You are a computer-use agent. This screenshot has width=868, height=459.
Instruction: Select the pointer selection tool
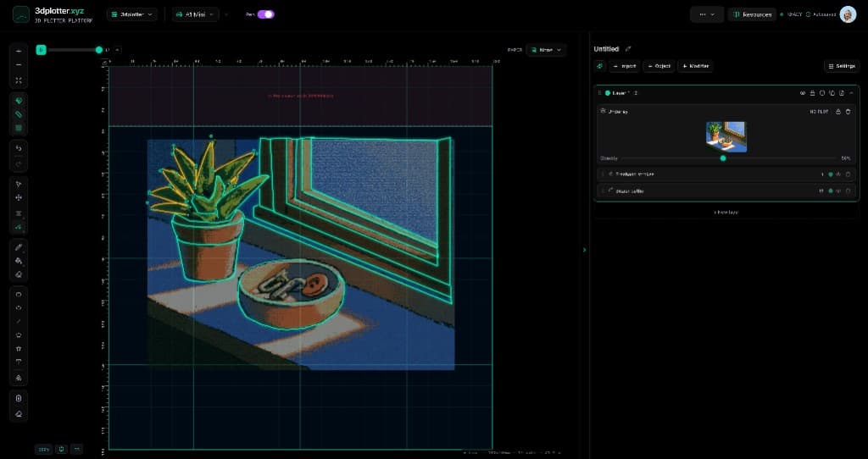click(19, 184)
